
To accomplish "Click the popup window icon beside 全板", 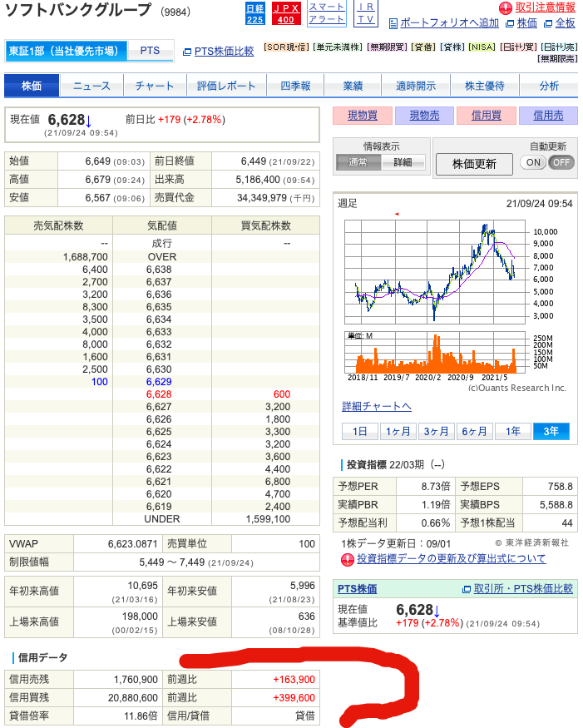I will click(548, 23).
